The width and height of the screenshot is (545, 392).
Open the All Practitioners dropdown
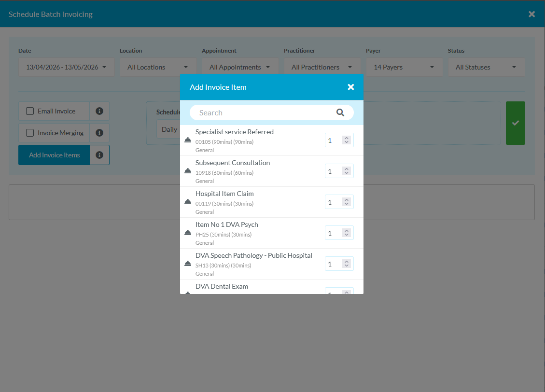click(x=322, y=67)
